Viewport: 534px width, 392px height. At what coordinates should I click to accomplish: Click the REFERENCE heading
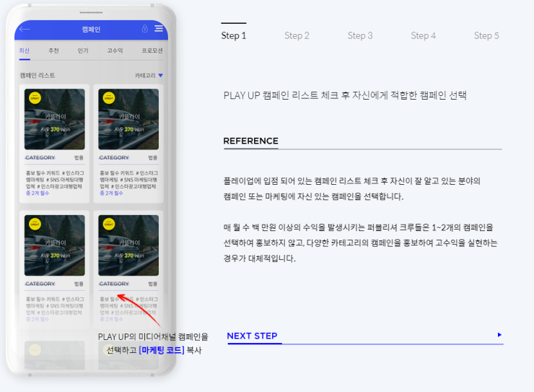pyautogui.click(x=250, y=141)
